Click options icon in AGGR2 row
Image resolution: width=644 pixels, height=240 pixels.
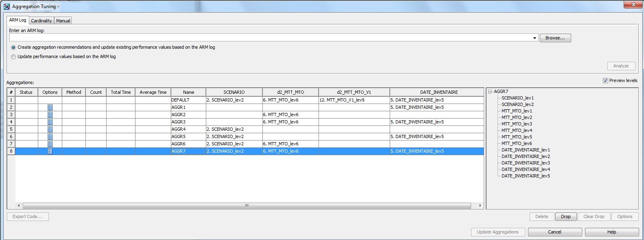50,115
